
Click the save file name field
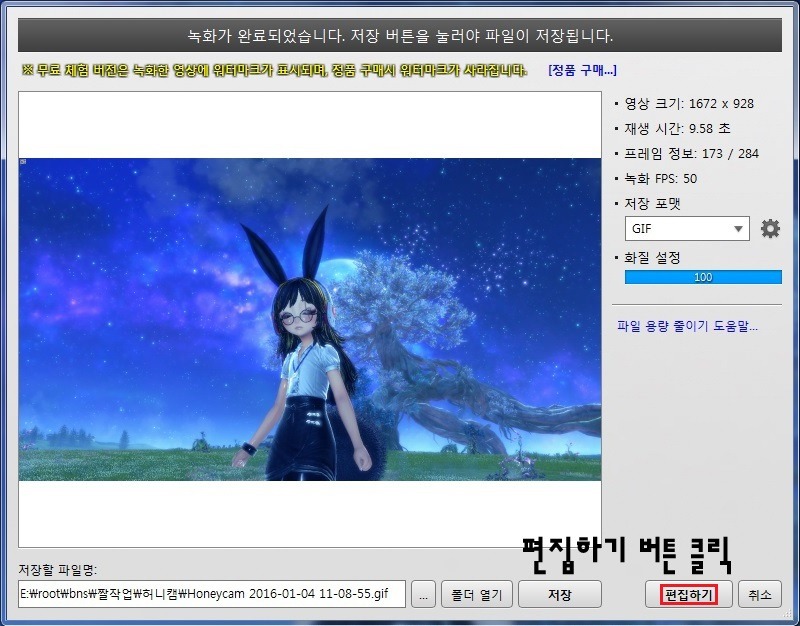click(x=212, y=594)
